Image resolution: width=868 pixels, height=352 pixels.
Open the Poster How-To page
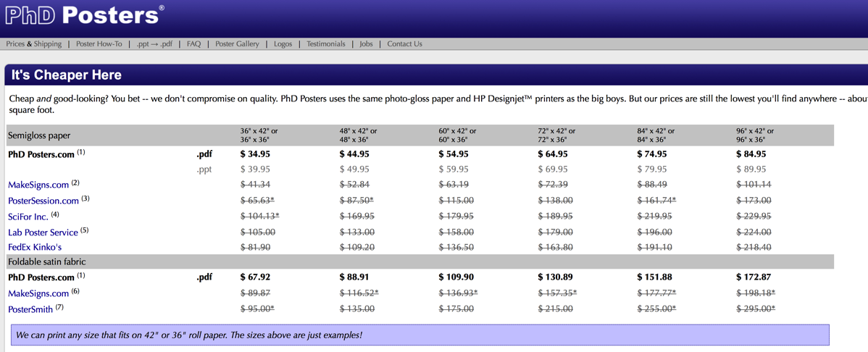tap(99, 43)
